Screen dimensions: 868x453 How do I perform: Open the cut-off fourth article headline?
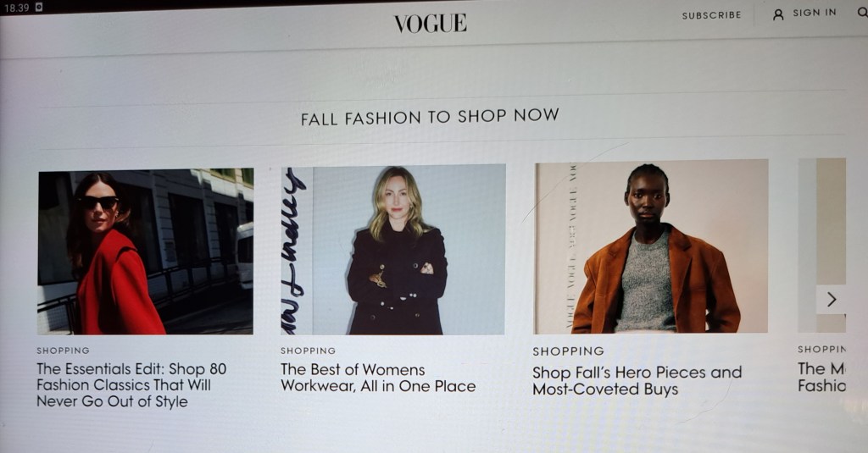[821, 377]
